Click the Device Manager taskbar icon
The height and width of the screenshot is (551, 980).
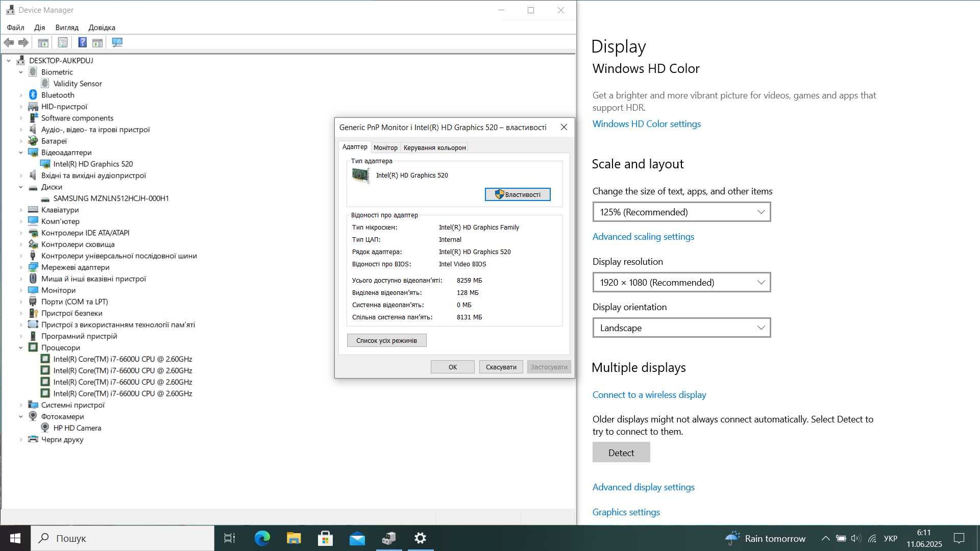coord(389,538)
